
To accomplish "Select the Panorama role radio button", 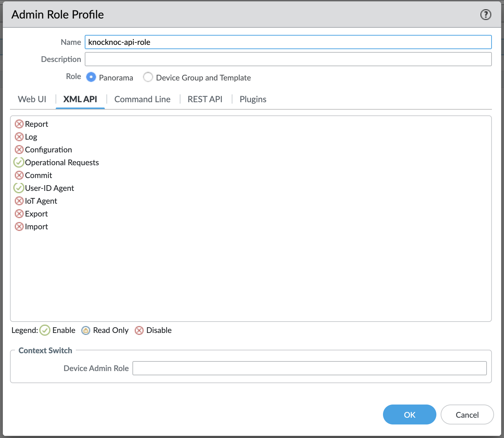I will coord(91,77).
